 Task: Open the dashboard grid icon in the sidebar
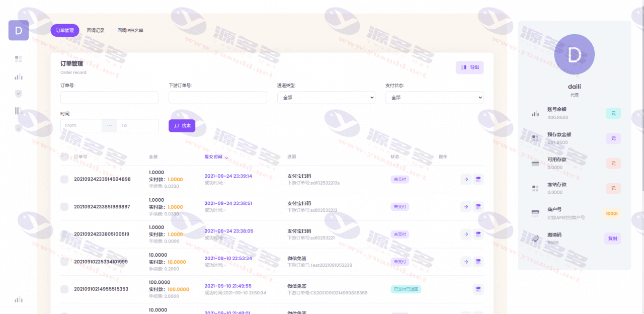19,59
